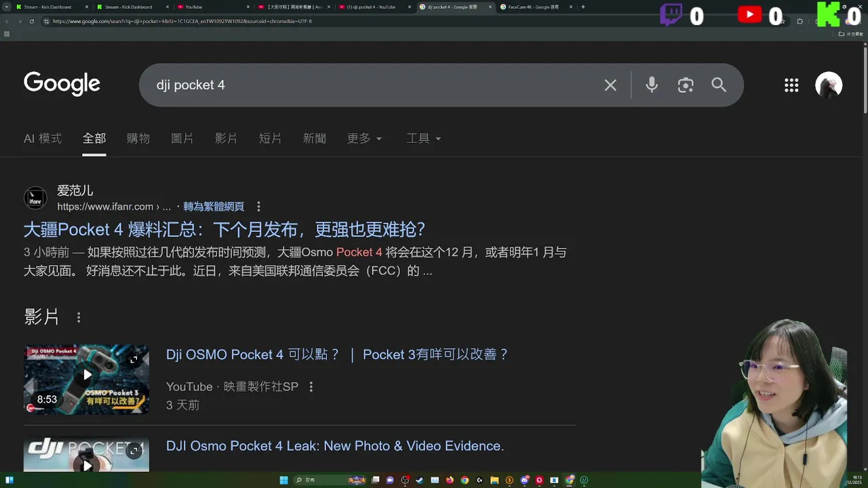Open Firefox from the taskbar
868x488 pixels.
pyautogui.click(x=450, y=480)
